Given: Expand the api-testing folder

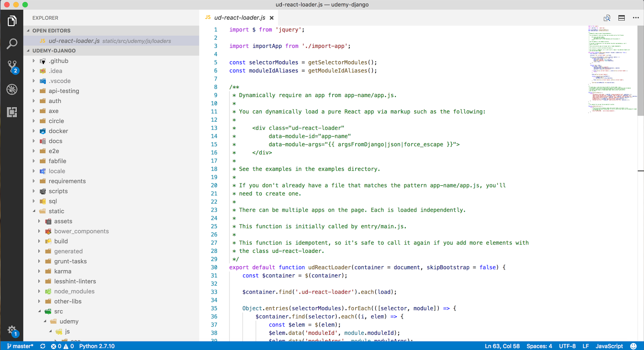Looking at the screenshot, I should (64, 91).
